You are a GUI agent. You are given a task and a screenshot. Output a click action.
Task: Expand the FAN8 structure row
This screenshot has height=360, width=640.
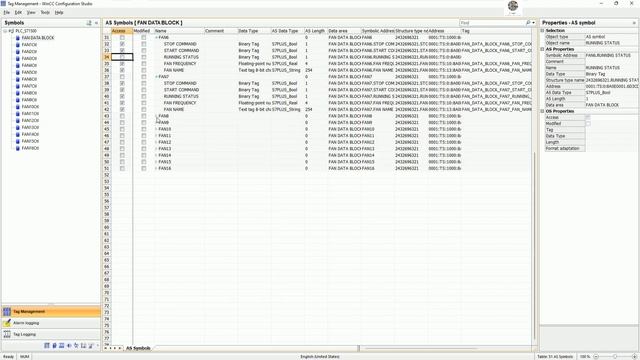[156, 116]
